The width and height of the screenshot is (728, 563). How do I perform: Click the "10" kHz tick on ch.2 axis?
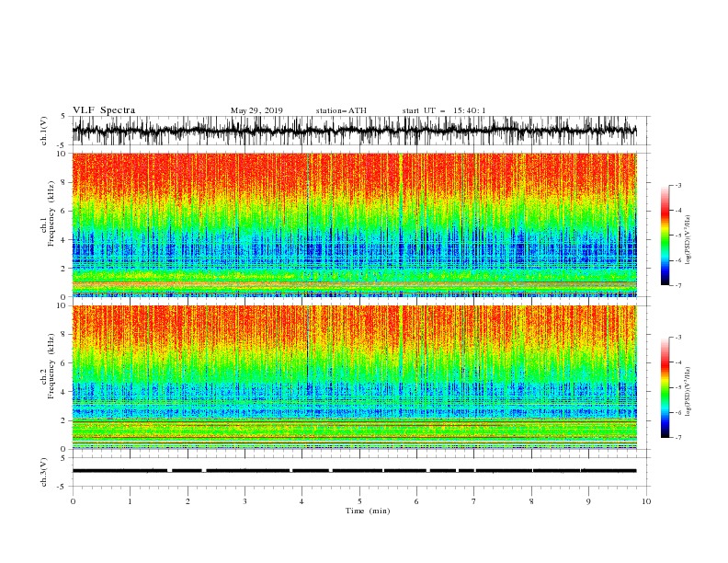pos(62,305)
